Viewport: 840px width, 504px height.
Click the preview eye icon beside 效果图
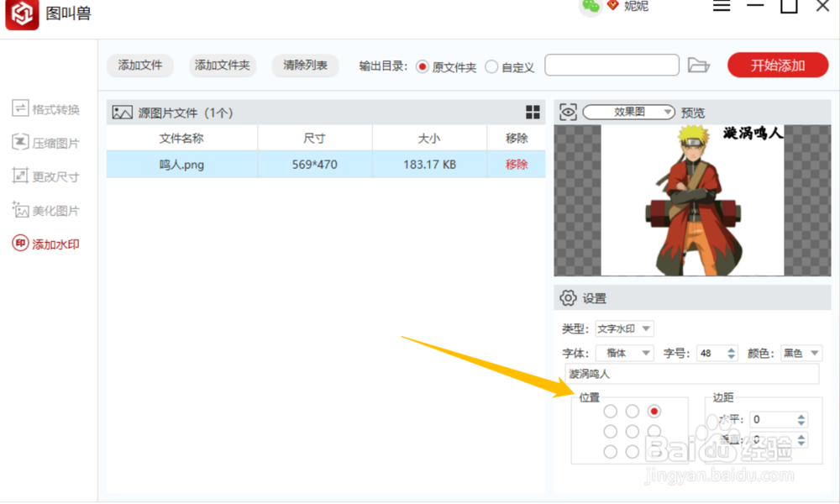click(x=568, y=111)
